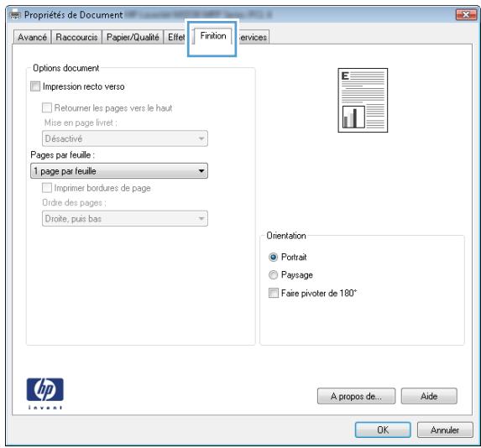Confirm with the OK button
The image size is (481, 448).
[383, 430]
